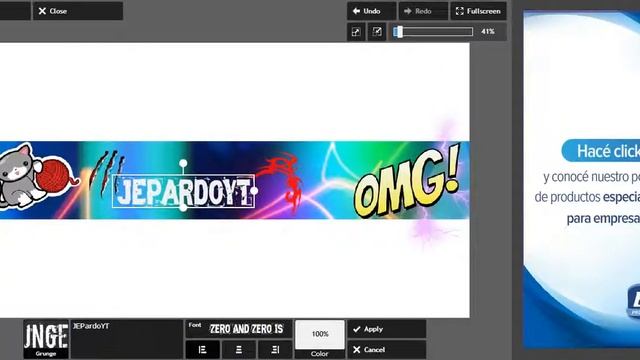This screenshot has height=360, width=640.
Task: Cancel the text edit
Action: 387,350
